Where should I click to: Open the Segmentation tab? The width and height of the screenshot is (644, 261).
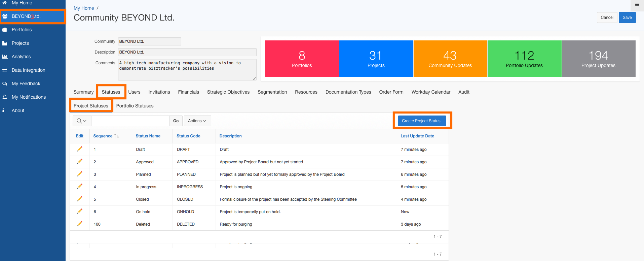pos(272,92)
